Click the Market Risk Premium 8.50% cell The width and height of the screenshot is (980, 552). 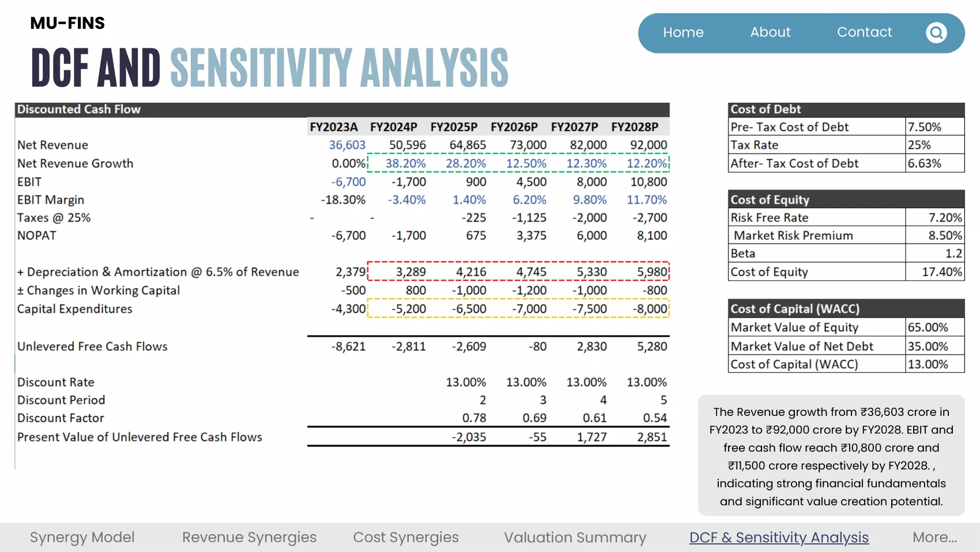point(934,235)
